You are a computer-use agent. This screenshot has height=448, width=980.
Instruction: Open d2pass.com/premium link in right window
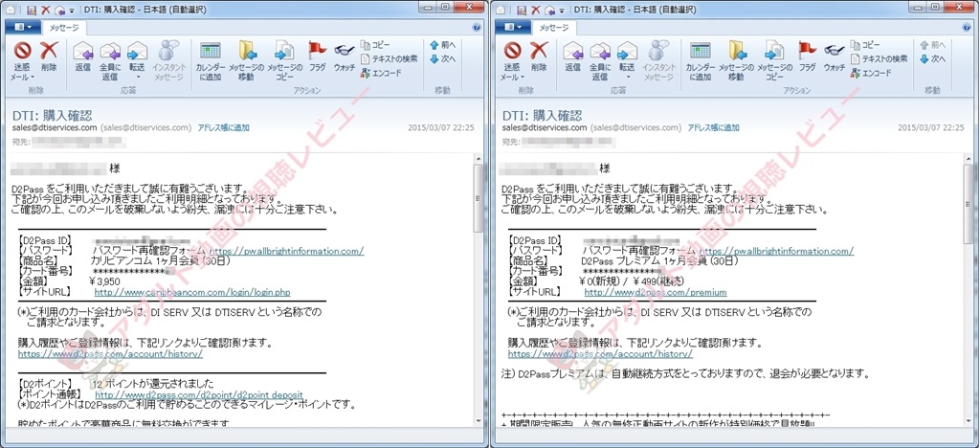tap(656, 292)
